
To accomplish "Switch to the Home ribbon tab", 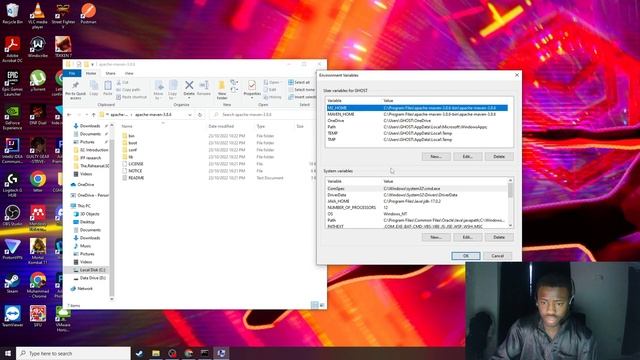I will (91, 73).
